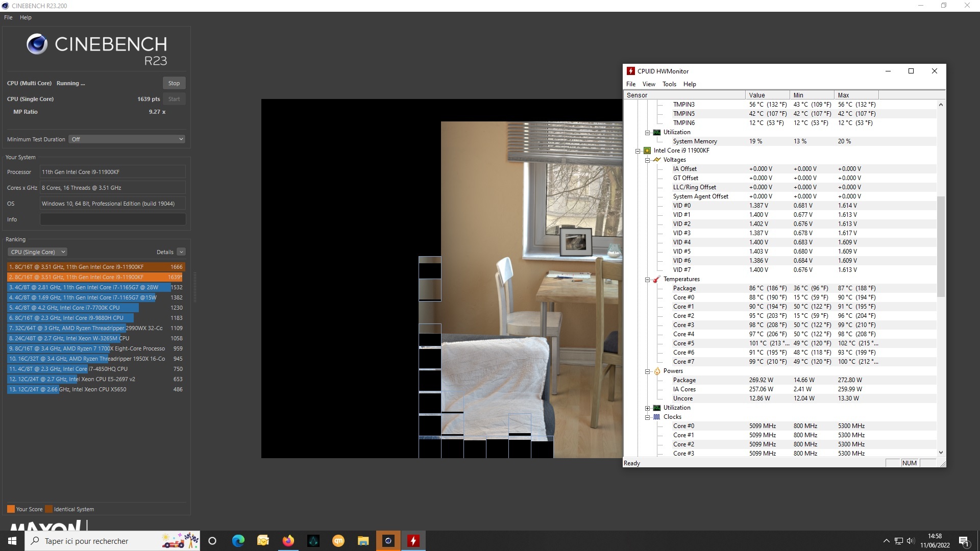Collapse the Voltages tree node

(647, 160)
